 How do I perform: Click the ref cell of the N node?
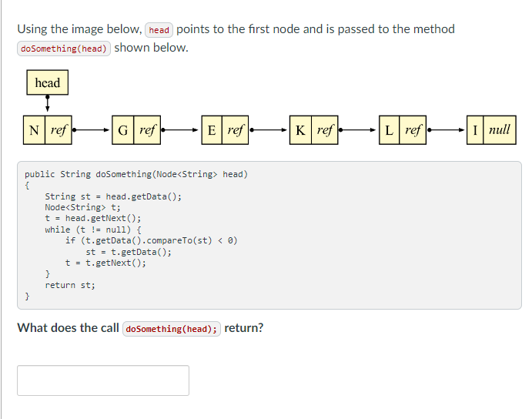click(59, 130)
